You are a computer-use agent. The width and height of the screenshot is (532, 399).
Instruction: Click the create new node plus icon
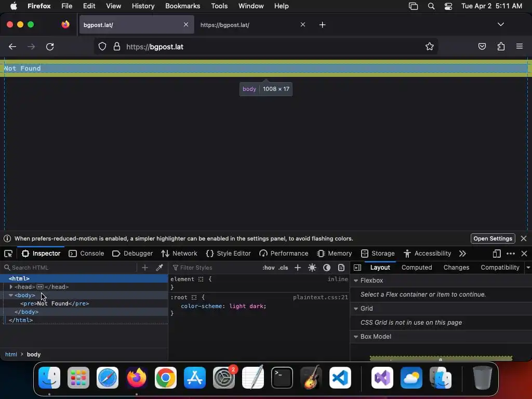coord(145,268)
